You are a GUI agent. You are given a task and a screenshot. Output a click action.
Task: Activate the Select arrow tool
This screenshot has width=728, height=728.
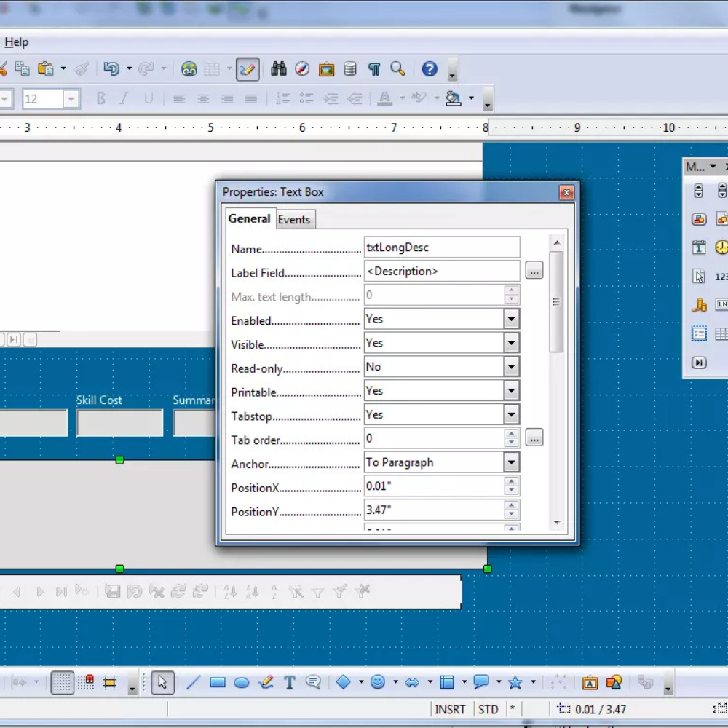[162, 683]
